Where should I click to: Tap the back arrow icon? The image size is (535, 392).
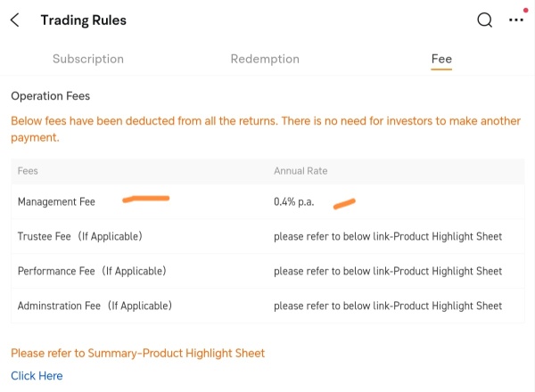tap(14, 20)
